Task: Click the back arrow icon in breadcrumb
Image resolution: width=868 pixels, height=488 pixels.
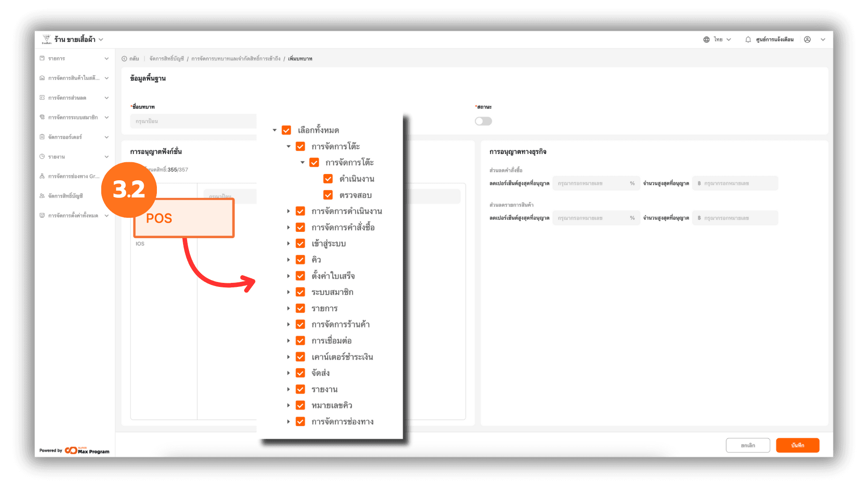Action: coord(124,59)
